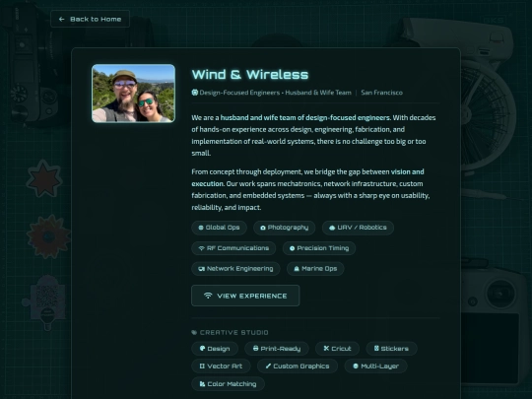Click the globe icon on Global Ops
The height and width of the screenshot is (399, 532).
point(201,228)
